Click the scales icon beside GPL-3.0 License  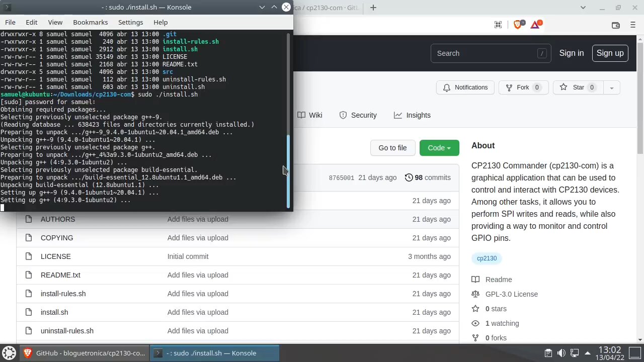coord(475,294)
